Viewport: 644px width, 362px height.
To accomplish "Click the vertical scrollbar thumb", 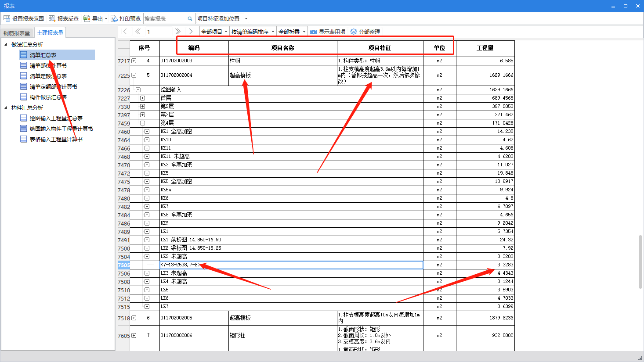I will (x=640, y=262).
